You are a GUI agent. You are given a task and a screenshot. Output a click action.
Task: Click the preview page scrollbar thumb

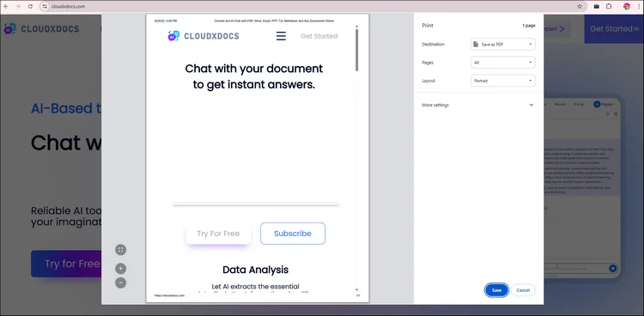tap(357, 50)
